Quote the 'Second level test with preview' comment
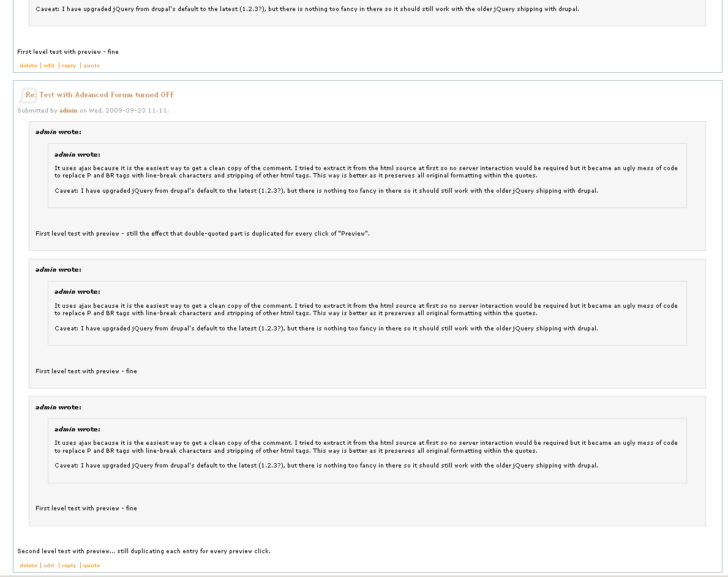Screen dimensions: 728x577 coord(91,565)
